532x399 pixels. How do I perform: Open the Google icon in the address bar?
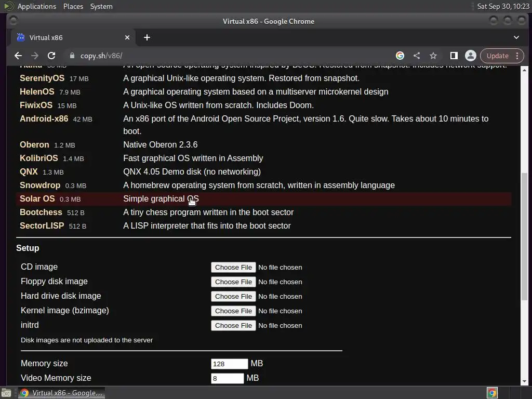pyautogui.click(x=400, y=56)
